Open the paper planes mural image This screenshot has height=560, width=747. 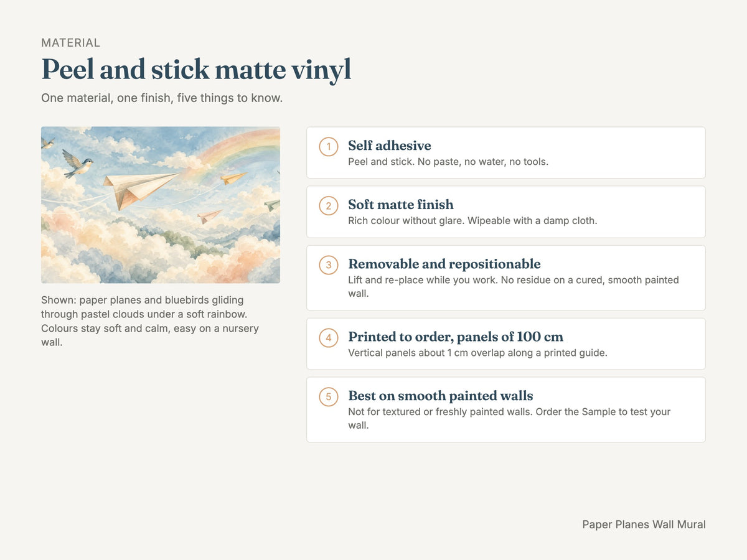161,205
